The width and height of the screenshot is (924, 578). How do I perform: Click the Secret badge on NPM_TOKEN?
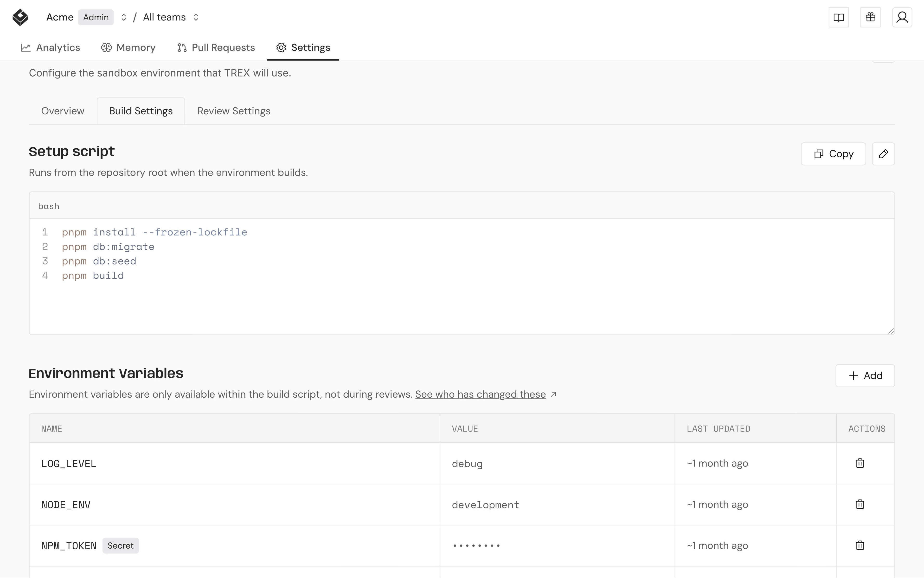121,546
